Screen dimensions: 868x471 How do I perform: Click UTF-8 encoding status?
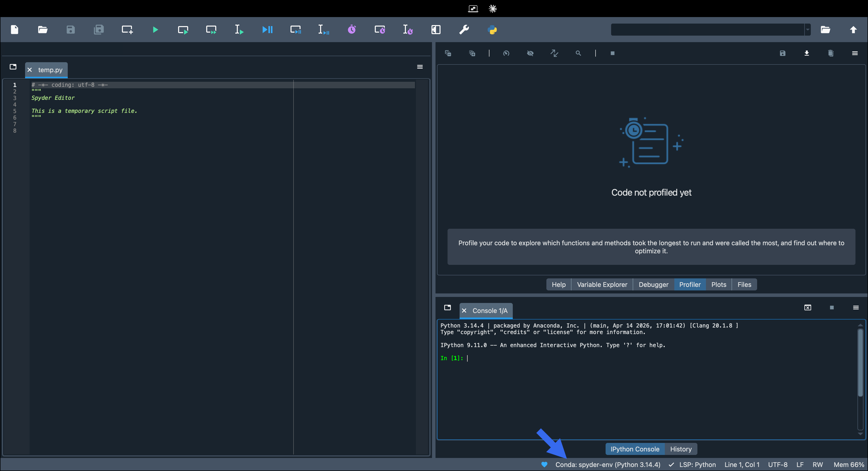[778, 464]
